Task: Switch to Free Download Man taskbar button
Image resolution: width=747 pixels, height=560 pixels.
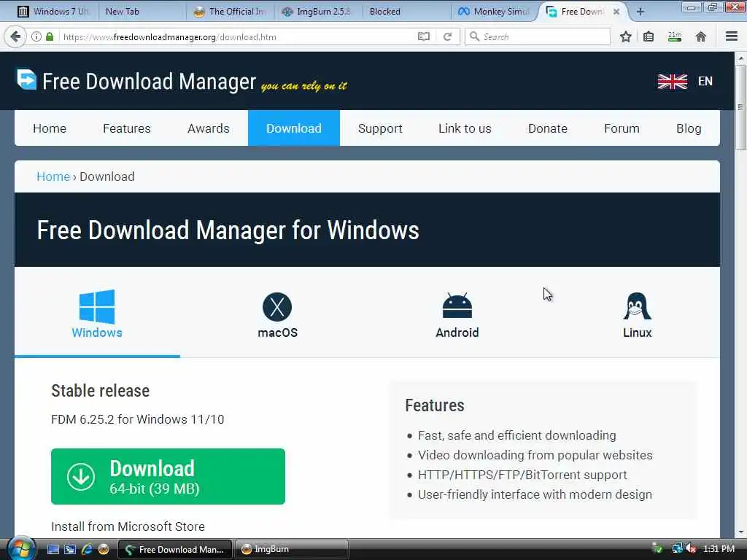Action: point(175,549)
